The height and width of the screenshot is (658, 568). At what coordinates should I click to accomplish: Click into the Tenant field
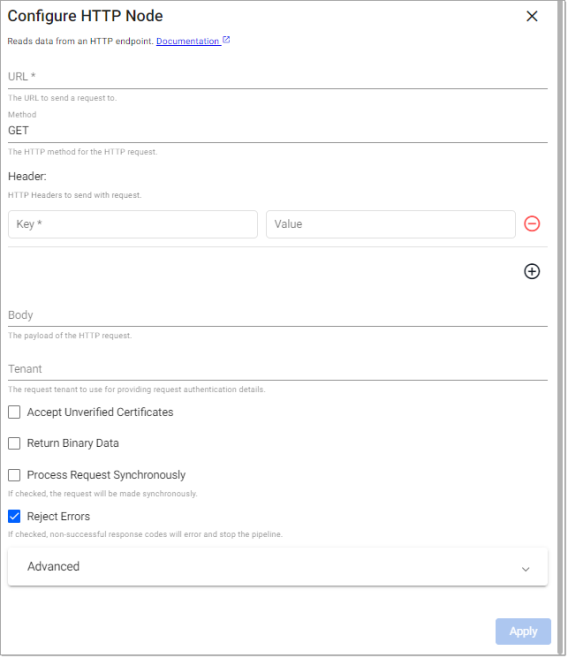[x=278, y=369]
